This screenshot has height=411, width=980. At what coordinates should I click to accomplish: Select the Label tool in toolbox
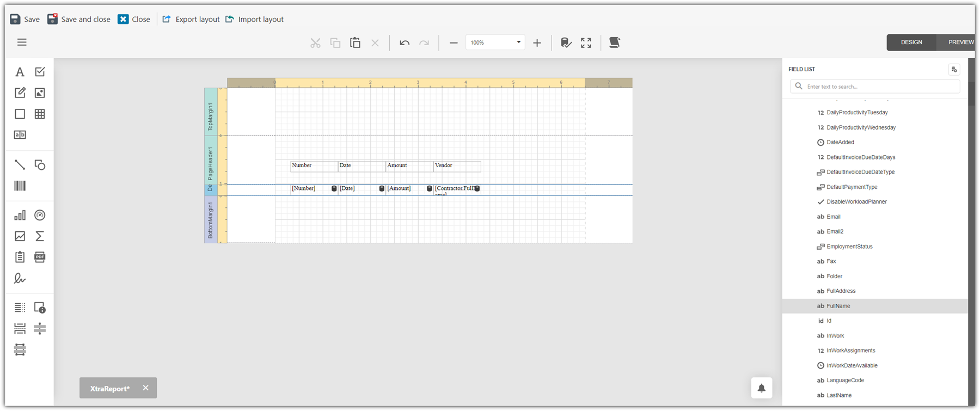click(x=20, y=72)
